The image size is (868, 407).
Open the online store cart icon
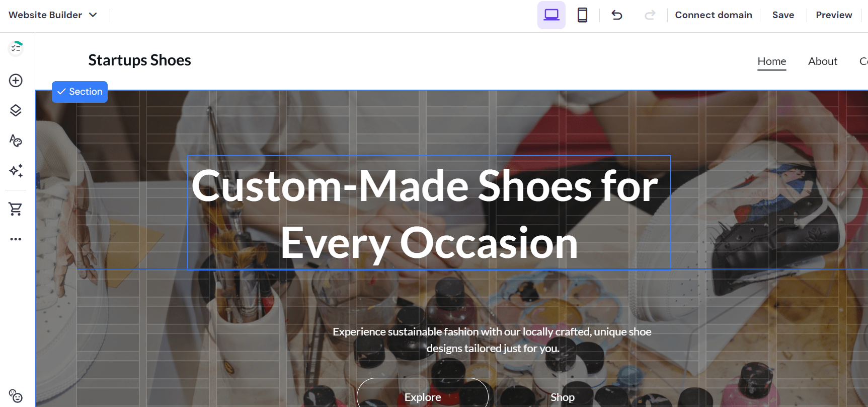(x=16, y=209)
